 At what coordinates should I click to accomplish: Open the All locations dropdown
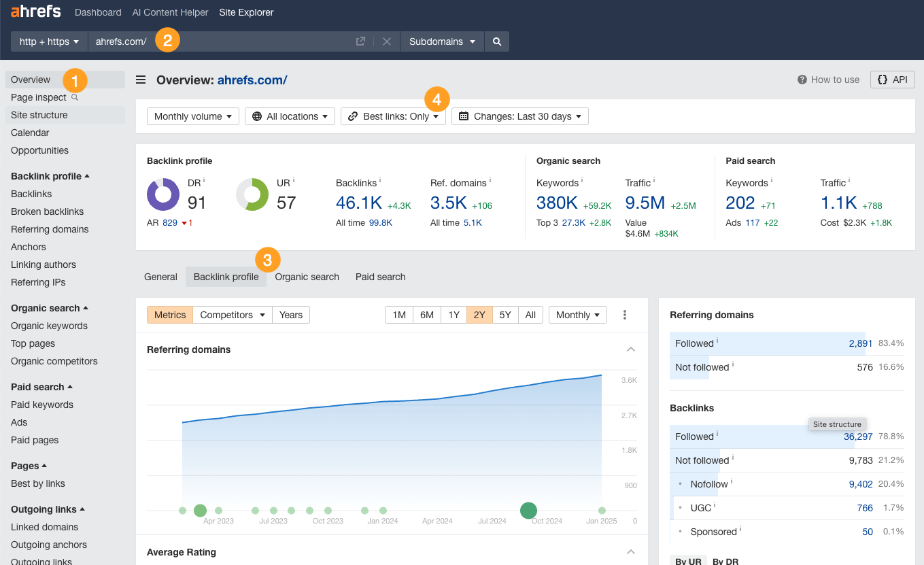click(x=290, y=116)
